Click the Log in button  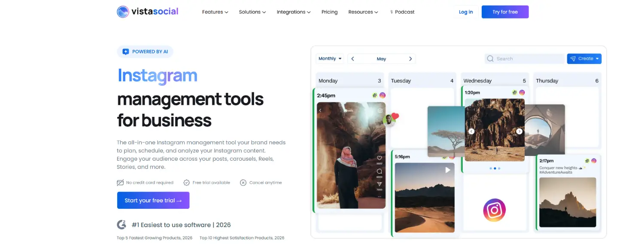tap(466, 12)
